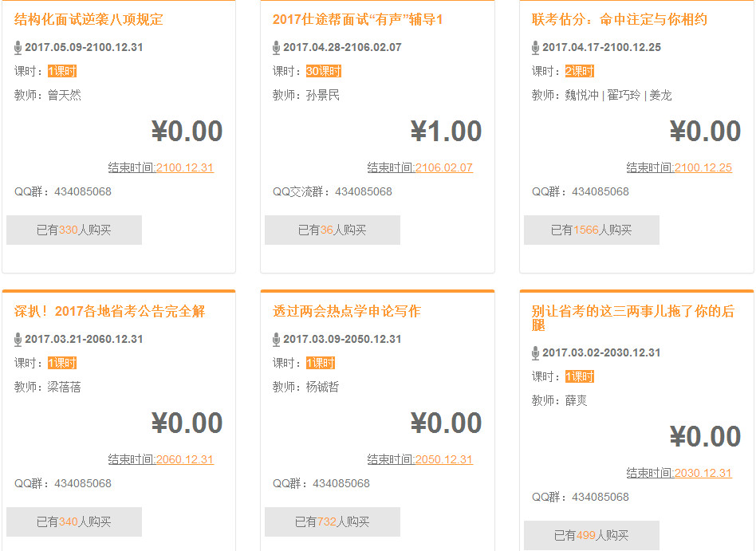Click microphone icon beside 2017.05.09-2100.12.31
The image size is (756, 551).
tap(18, 48)
